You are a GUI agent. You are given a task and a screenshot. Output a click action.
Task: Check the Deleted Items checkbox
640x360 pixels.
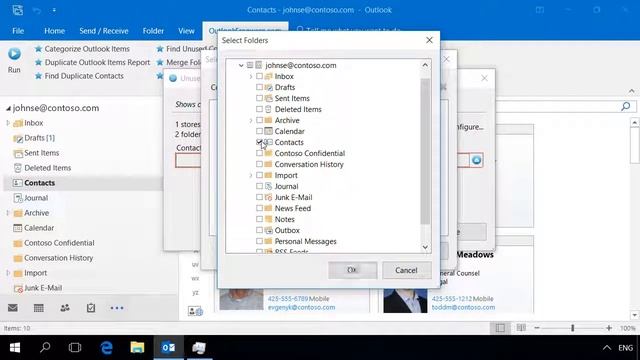259,109
